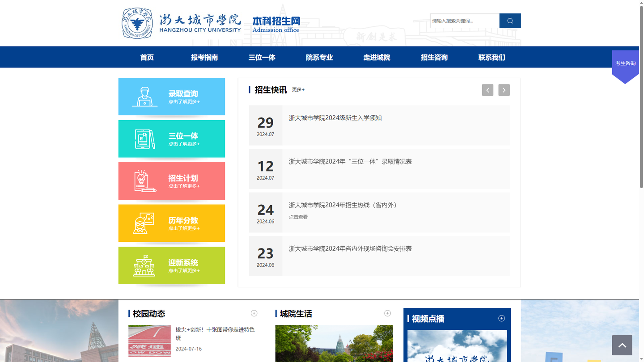Screen dimensions: 644x362
Task: Go to 首页 in navigation bar
Action: tap(147, 57)
